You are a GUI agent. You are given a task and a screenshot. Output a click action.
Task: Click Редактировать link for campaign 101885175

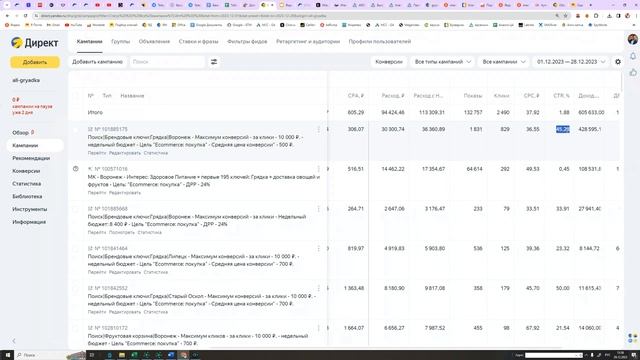pos(125,153)
